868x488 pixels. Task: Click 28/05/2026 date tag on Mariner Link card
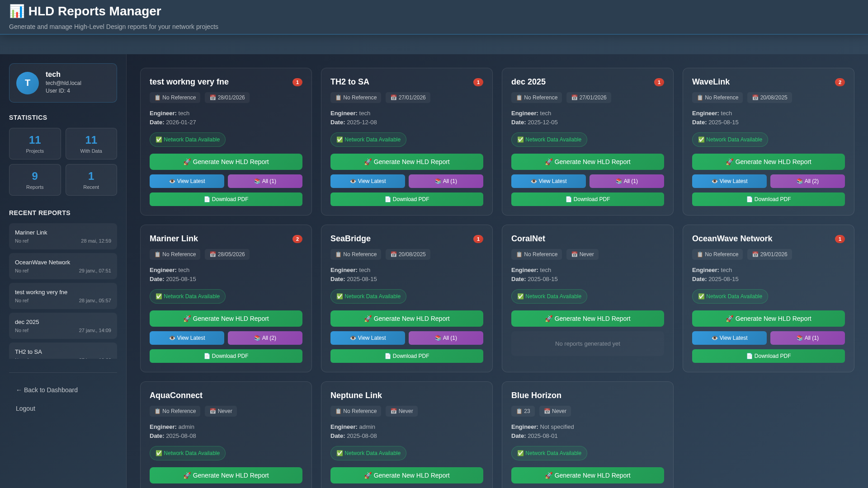tap(227, 254)
